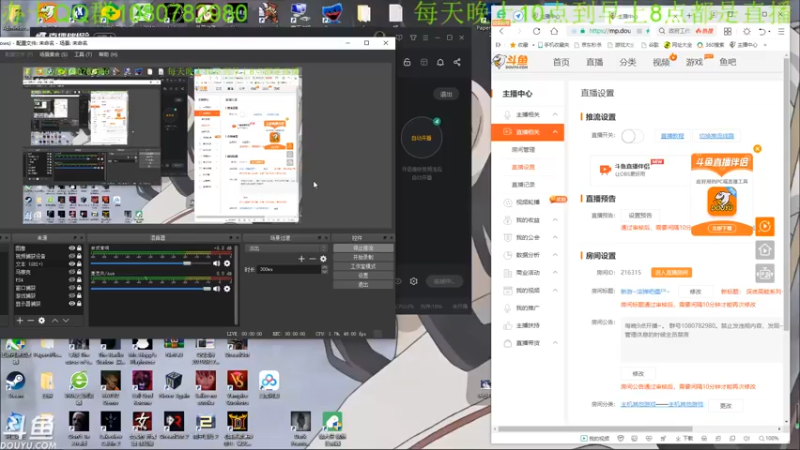The height and width of the screenshot is (450, 800).
Task: Expand the 商业活动 sidebar section
Action: pos(555,272)
